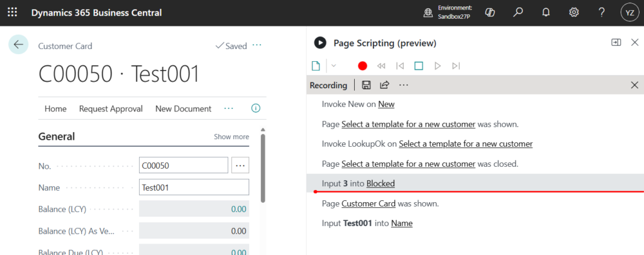Image resolution: width=644 pixels, height=255 pixels.
Task: Click the new recording page icon
Action: [x=316, y=65]
